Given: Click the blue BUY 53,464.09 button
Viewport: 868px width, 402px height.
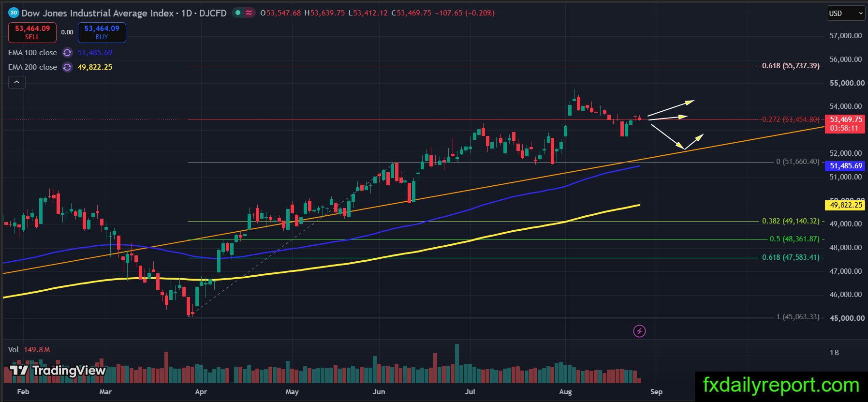Looking at the screenshot, I should (x=102, y=32).
